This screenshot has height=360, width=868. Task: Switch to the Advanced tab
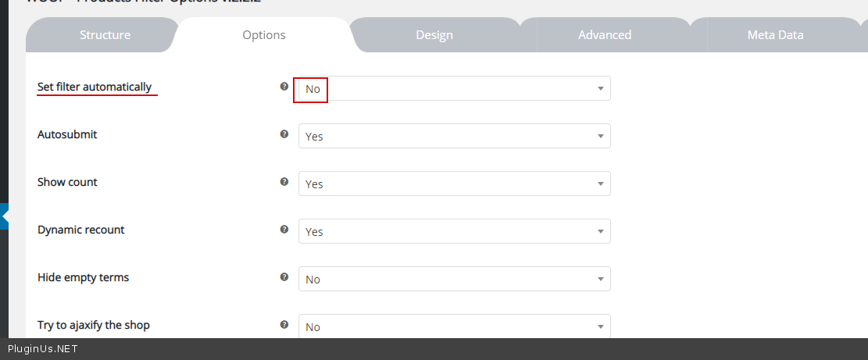click(605, 35)
